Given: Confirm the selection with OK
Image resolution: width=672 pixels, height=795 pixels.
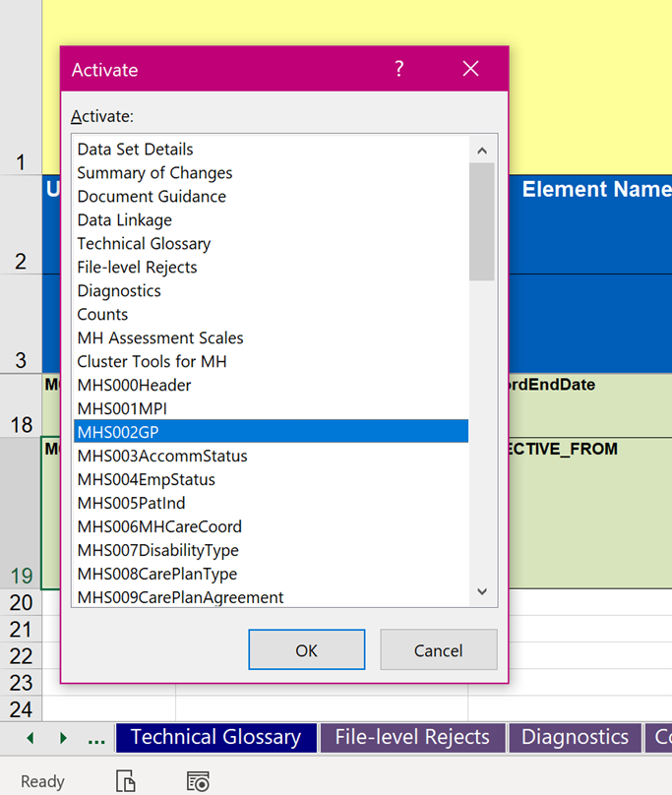Looking at the screenshot, I should click(306, 649).
